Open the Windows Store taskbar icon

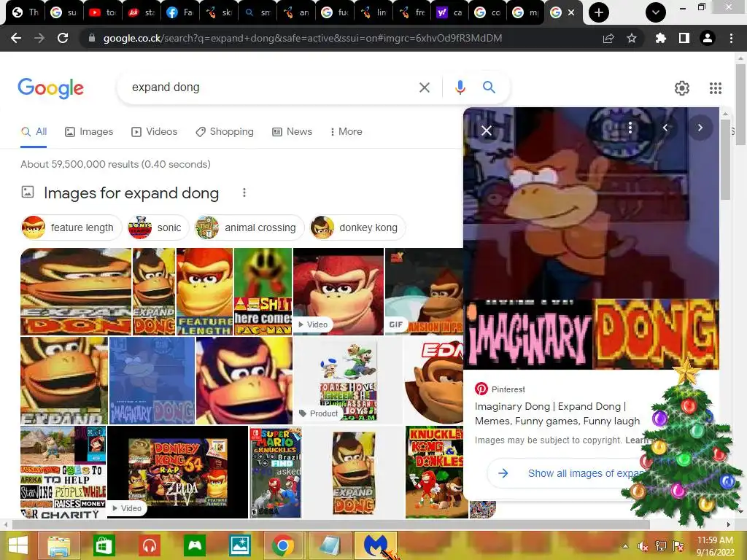click(x=104, y=545)
